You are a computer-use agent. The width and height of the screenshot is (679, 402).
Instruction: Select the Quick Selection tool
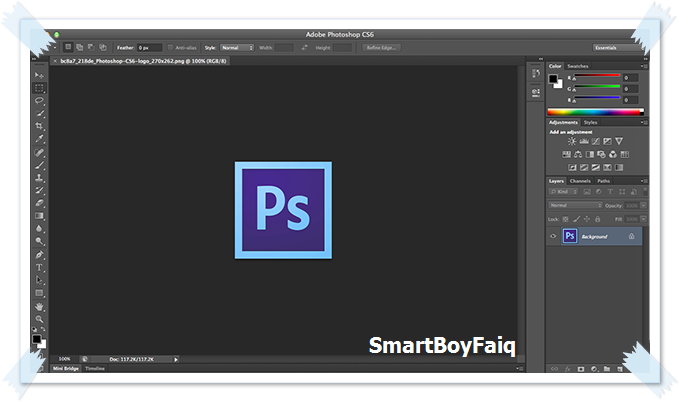tap(39, 113)
